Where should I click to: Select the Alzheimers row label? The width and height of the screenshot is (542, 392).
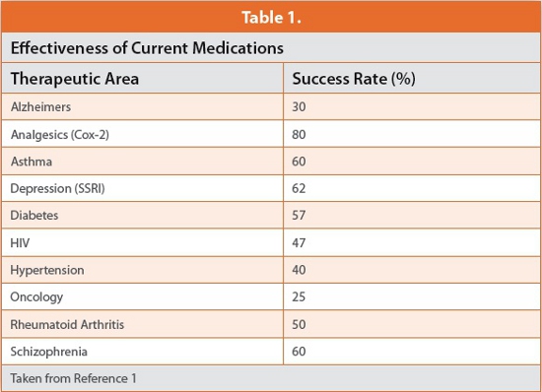tap(40, 106)
